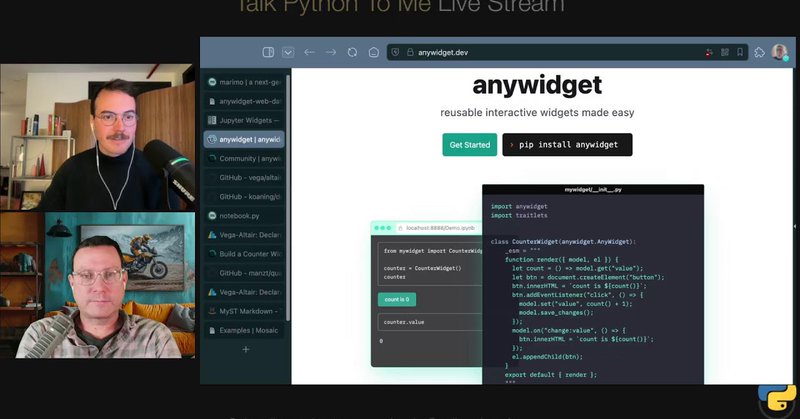Click the import traitlets code line
This screenshot has height=419, width=800.
(x=519, y=215)
